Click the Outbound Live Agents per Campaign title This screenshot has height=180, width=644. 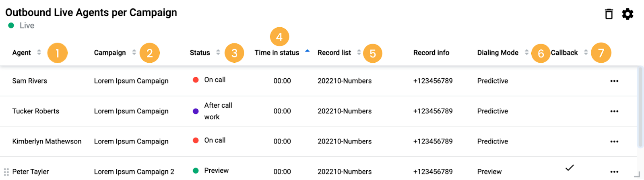point(91,12)
